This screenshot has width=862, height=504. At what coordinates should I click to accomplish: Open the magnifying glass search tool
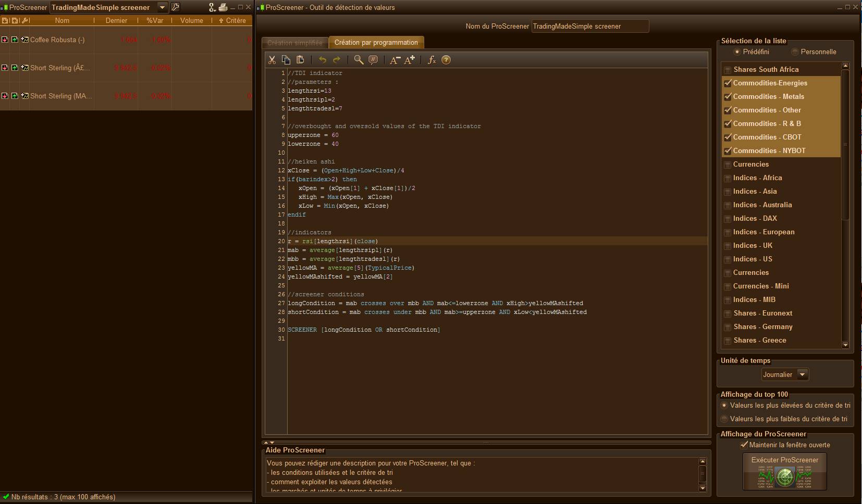coord(359,60)
